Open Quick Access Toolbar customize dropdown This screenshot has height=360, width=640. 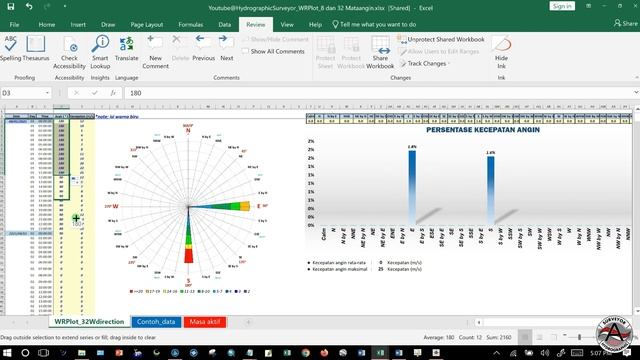pos(65,7)
